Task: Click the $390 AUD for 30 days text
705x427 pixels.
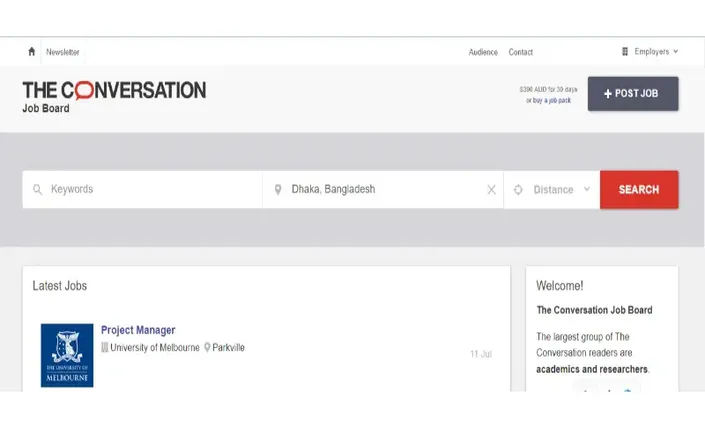Action: click(x=548, y=89)
